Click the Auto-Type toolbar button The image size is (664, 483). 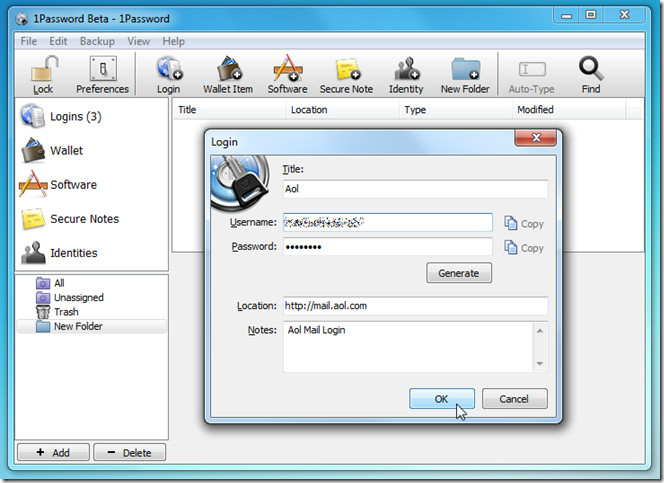pyautogui.click(x=531, y=75)
